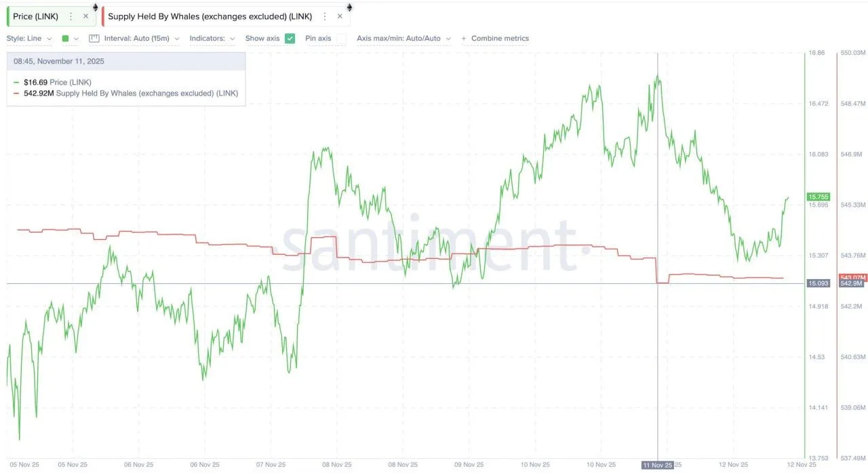The image size is (868, 473).
Task: Click the interval candle icon
Action: (x=94, y=39)
